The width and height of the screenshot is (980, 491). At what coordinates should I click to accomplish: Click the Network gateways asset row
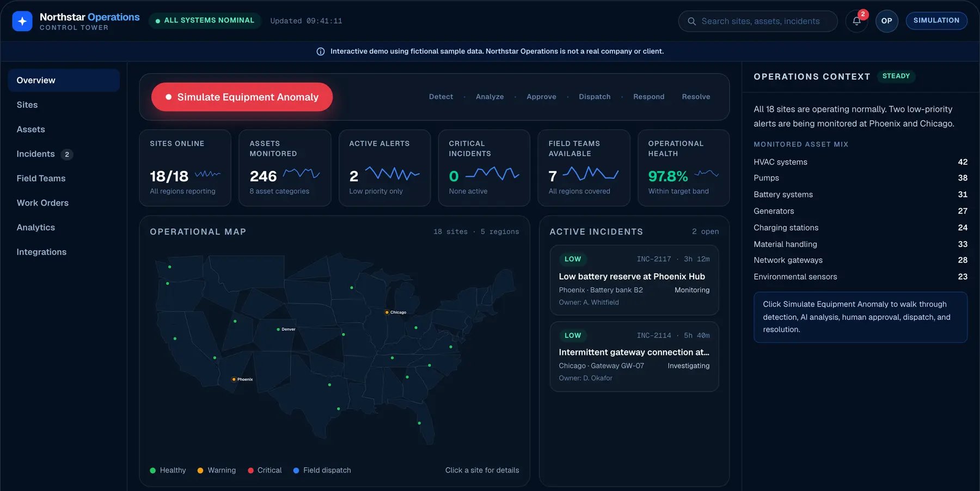click(860, 260)
